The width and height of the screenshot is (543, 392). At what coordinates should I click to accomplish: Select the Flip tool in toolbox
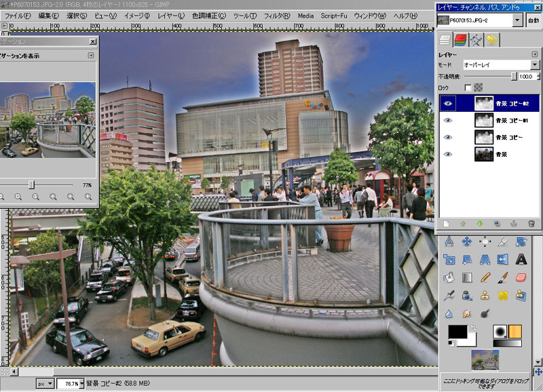pyautogui.click(x=503, y=259)
